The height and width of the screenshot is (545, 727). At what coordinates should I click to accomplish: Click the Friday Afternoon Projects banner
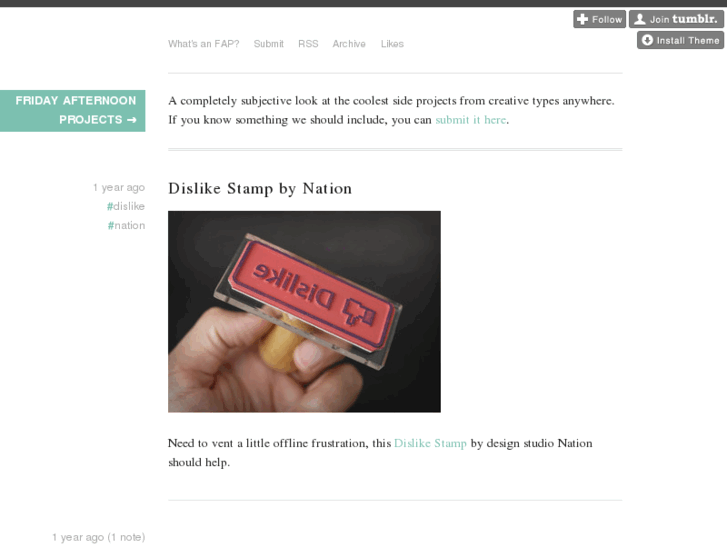pos(72,111)
